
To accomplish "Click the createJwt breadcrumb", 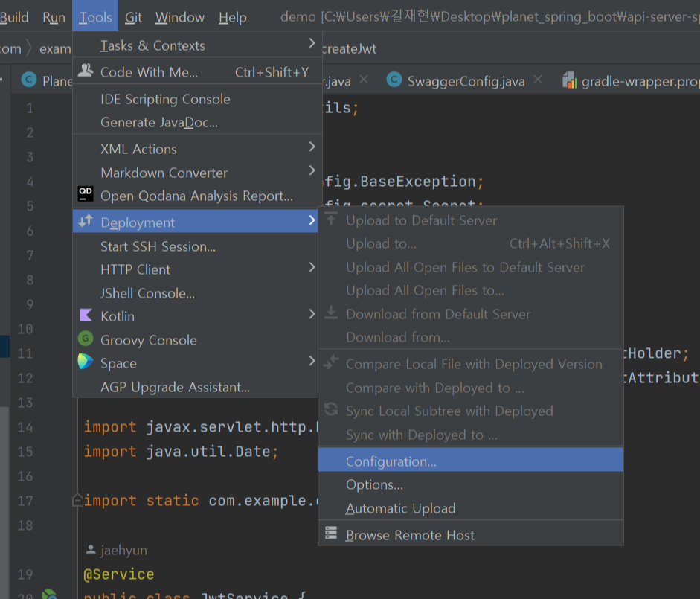I will click(349, 48).
